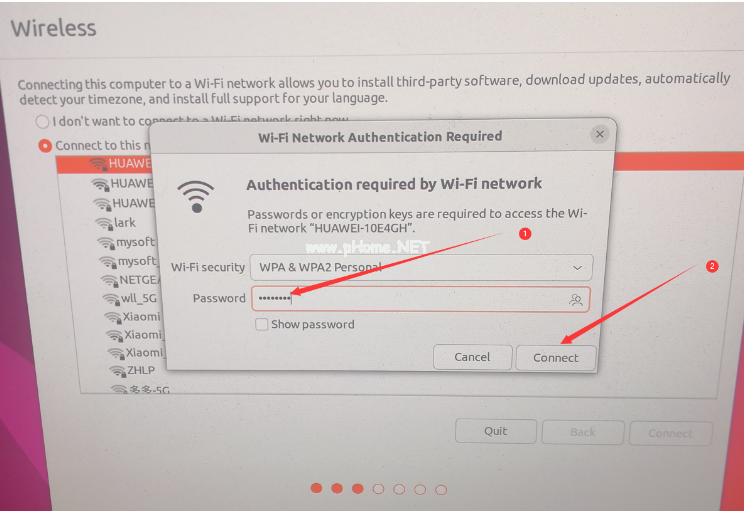Viewport: 744px width, 511px height.
Task: Click the Wi-Fi icon next to ZHLP
Action: coord(117,371)
